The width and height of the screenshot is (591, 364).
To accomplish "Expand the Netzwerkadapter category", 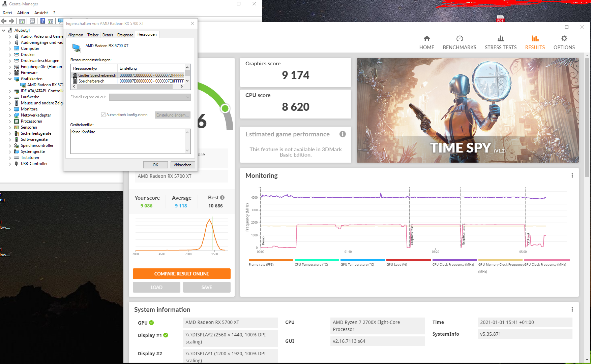I will [x=10, y=115].
